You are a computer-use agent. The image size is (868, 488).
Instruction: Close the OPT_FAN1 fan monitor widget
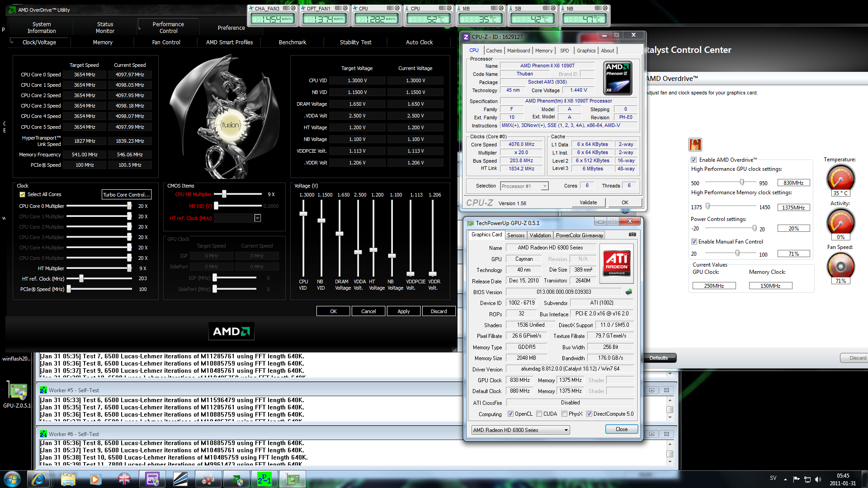[345, 8]
